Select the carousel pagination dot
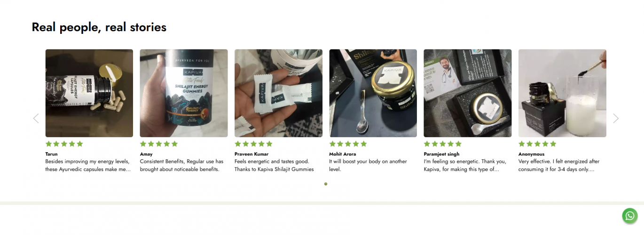Viewport: 644px width, 235px height. (326, 184)
